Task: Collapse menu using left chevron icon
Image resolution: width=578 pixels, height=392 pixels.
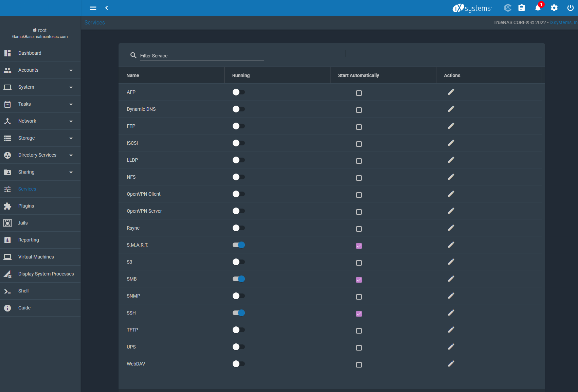Action: tap(107, 8)
